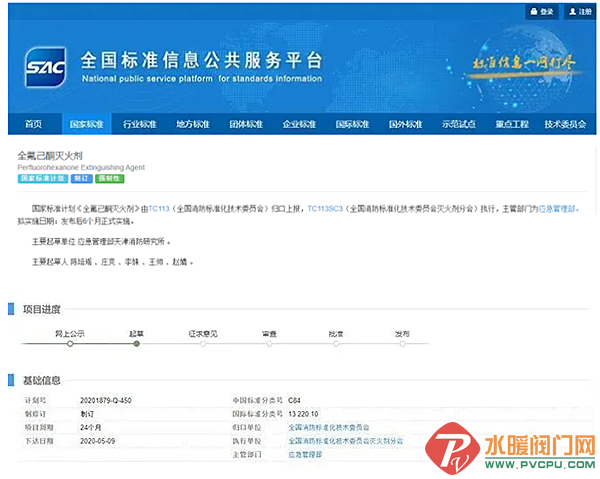Follow the TC113 link in the paragraph
Screen dimensions: 600x479
159,209
